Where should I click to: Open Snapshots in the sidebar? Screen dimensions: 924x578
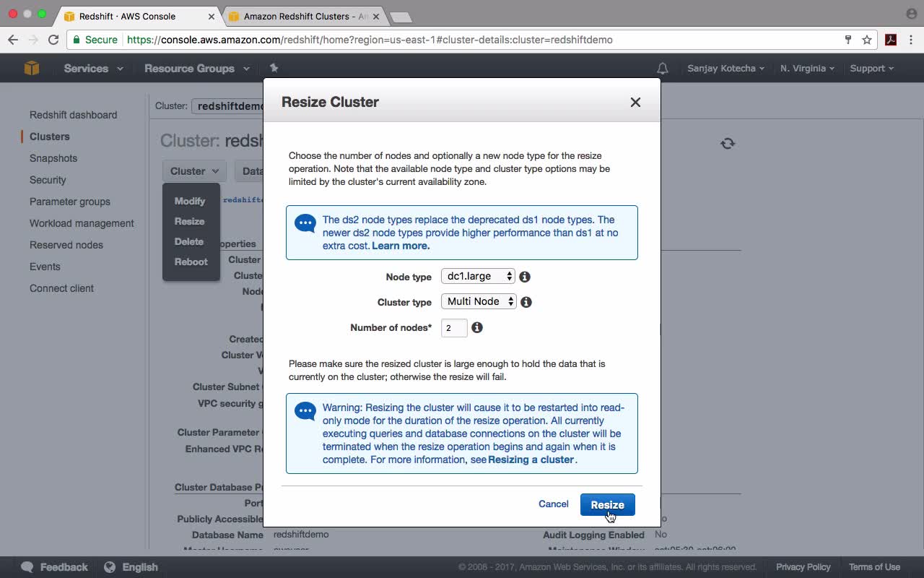[53, 158]
